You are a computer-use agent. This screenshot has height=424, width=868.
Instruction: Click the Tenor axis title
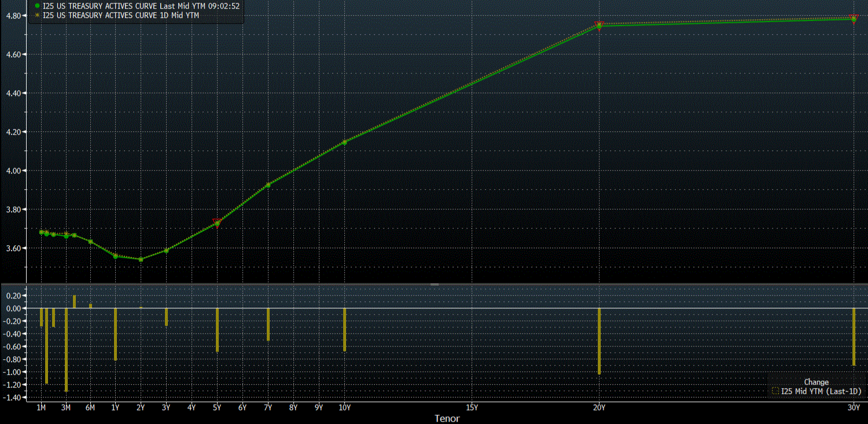447,418
